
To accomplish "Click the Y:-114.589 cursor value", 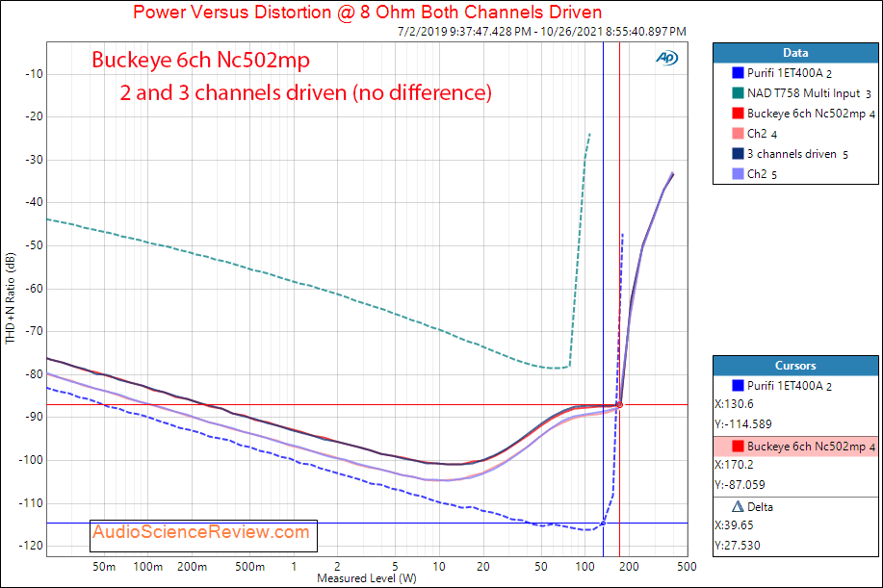I will tap(743, 424).
